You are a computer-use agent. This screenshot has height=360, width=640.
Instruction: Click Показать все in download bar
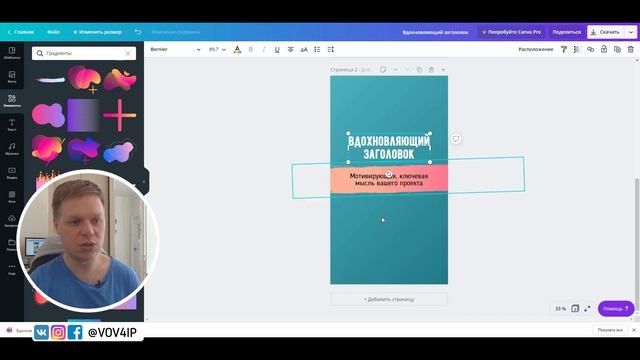[610, 330]
